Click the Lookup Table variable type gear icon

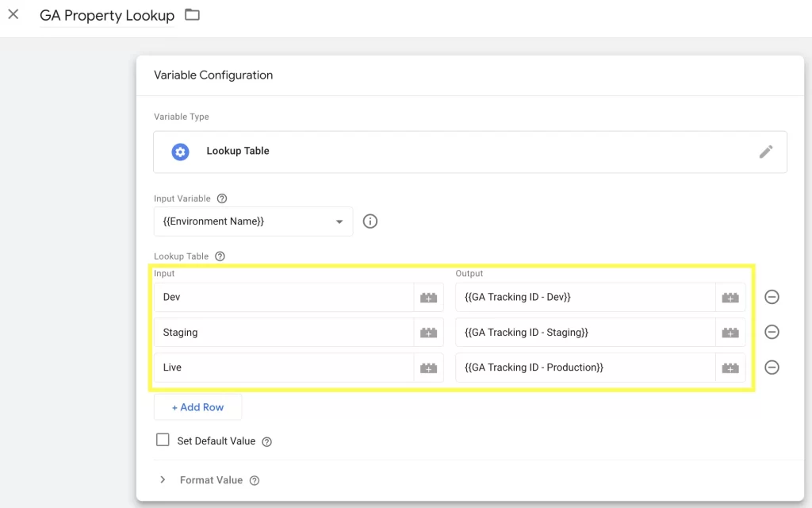click(180, 152)
